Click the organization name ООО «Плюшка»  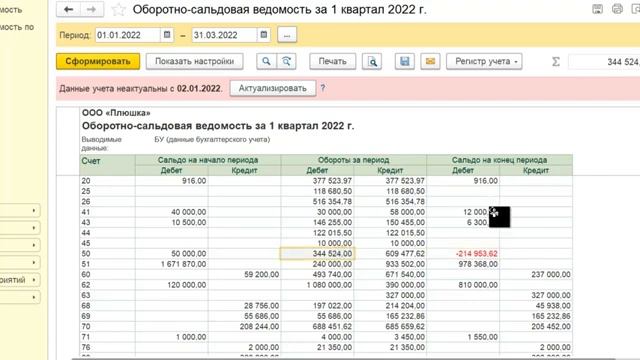pyautogui.click(x=116, y=113)
